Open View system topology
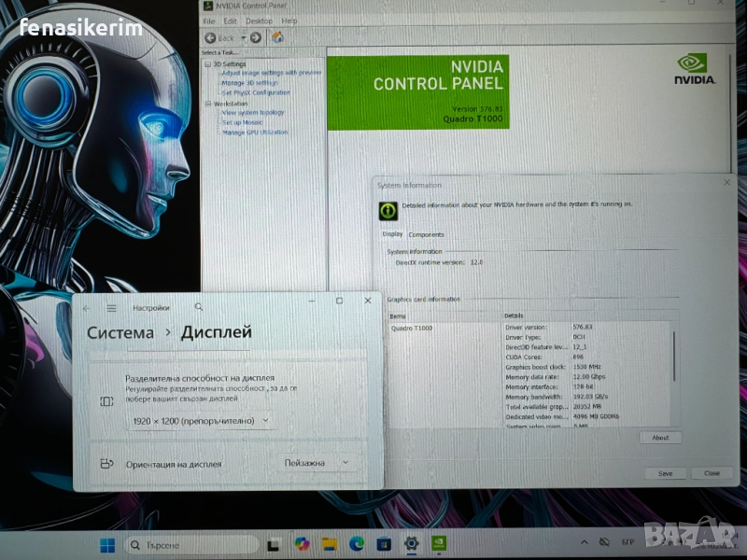Viewport: 747px width, 560px height. click(253, 113)
